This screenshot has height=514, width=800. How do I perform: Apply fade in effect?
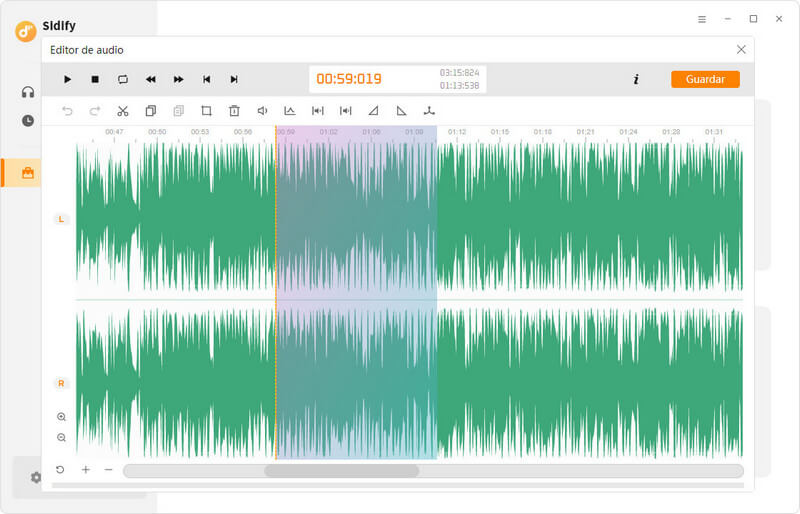point(373,111)
